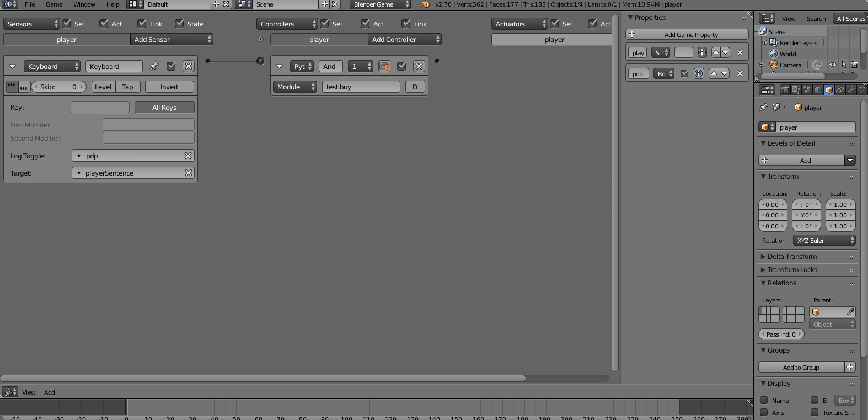868x420 pixels.
Task: Toggle debug info for the pdp property
Action: pos(699,73)
